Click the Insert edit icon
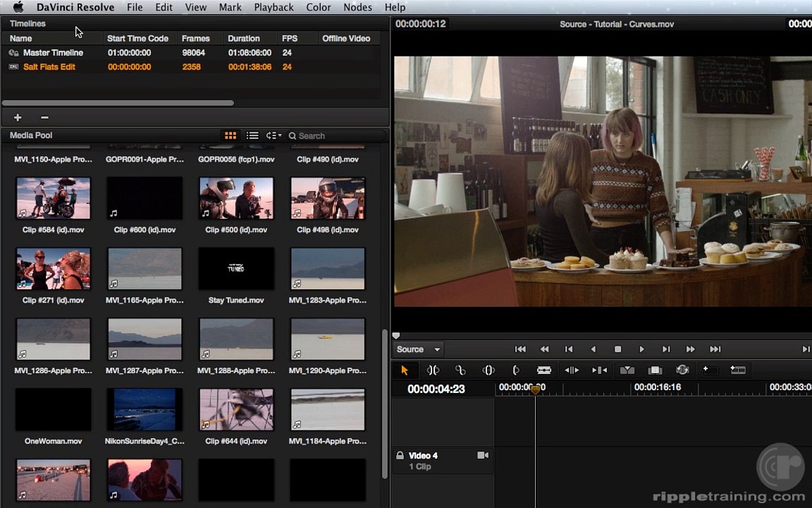The width and height of the screenshot is (812, 508). [x=627, y=370]
